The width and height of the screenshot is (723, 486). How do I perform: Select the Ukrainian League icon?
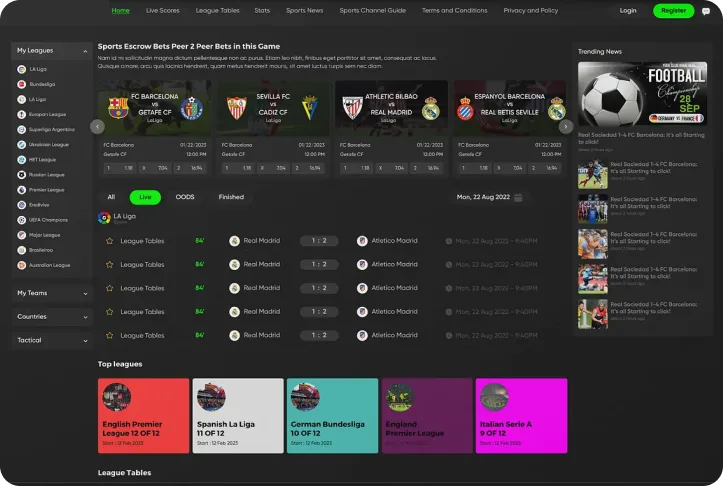click(x=21, y=145)
